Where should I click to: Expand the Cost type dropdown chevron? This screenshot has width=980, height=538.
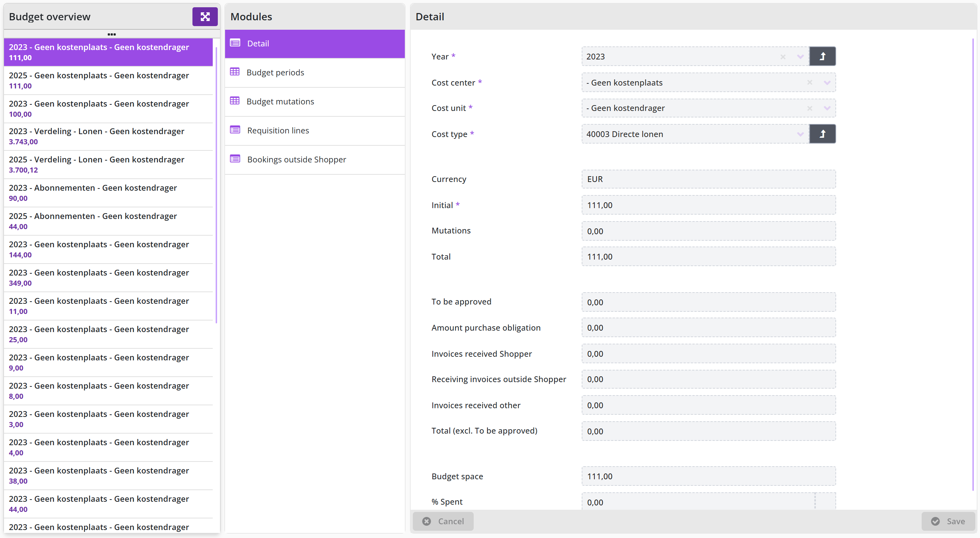tap(800, 134)
